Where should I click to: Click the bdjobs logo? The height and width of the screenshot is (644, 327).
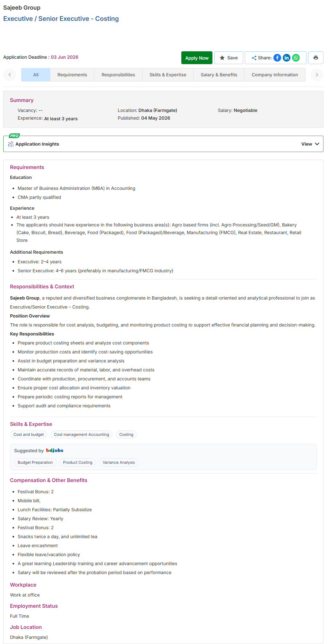pyautogui.click(x=55, y=450)
